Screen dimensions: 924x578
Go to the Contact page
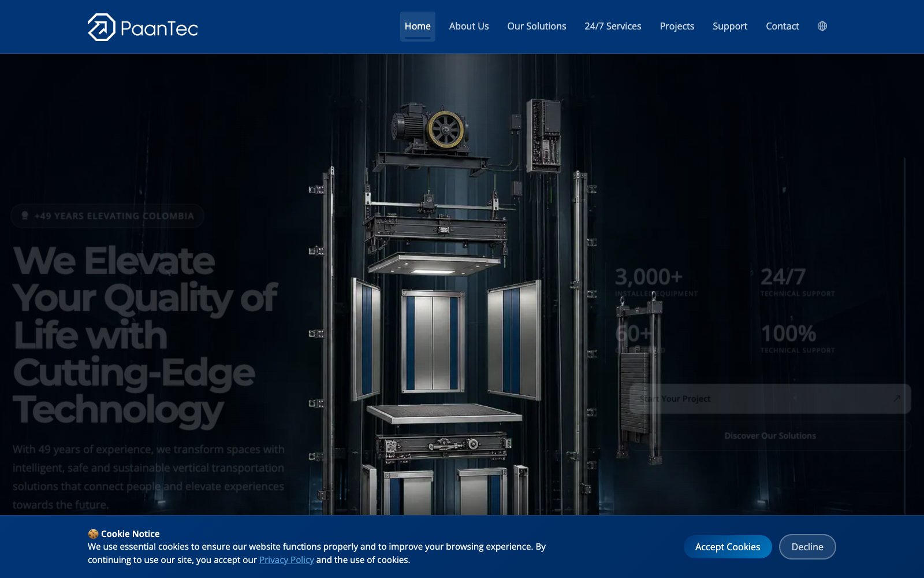(x=783, y=26)
